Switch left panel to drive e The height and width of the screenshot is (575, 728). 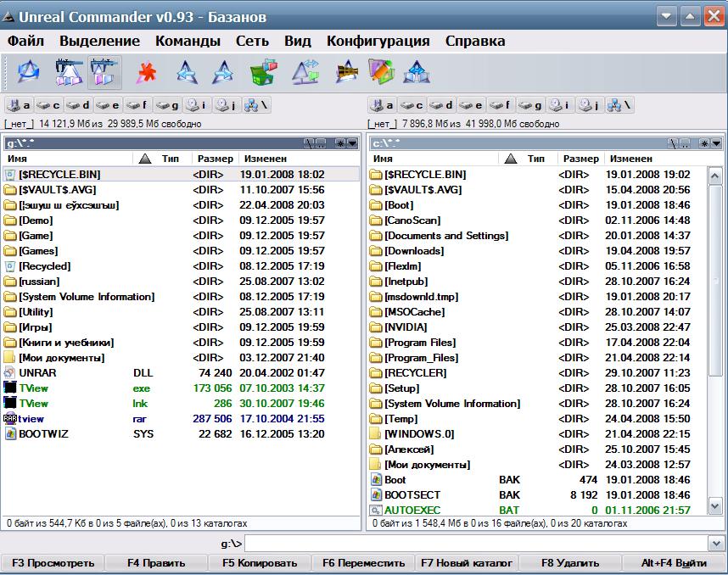(x=108, y=105)
